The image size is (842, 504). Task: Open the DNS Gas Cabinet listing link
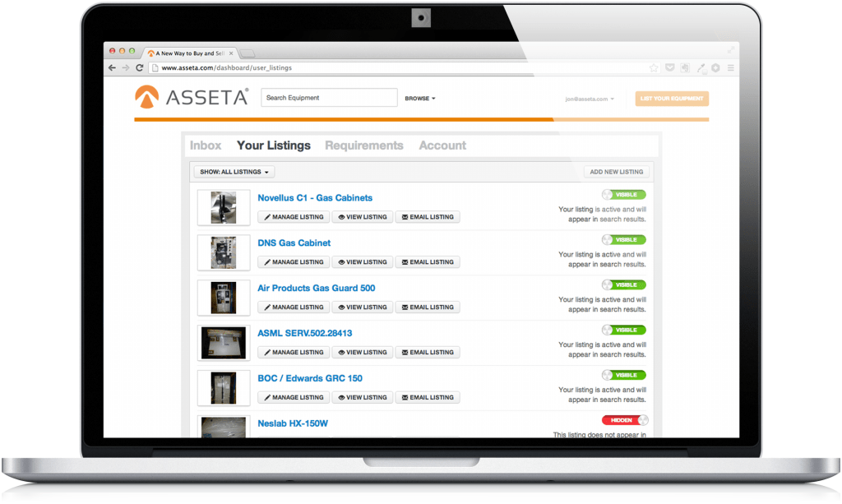[294, 243]
